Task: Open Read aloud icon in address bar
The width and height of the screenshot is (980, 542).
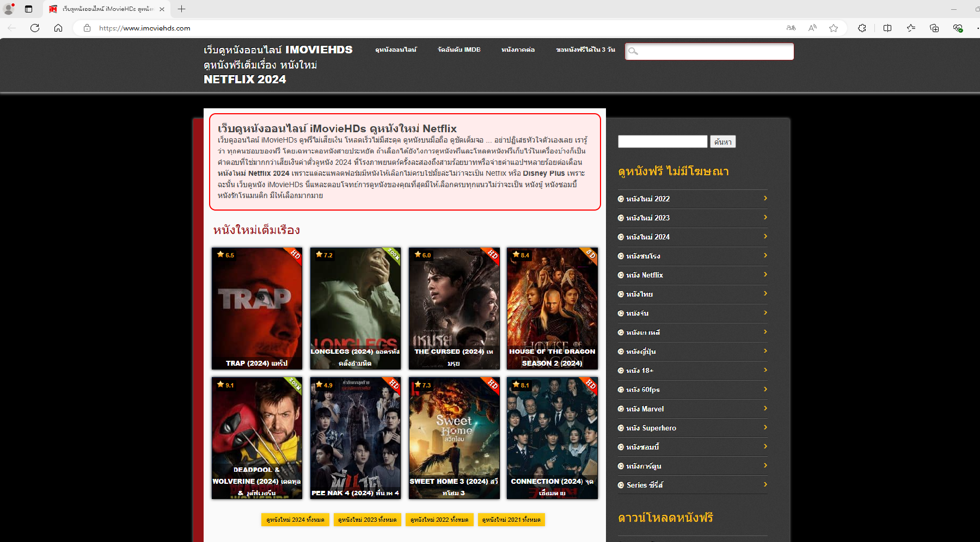Action: tap(812, 28)
